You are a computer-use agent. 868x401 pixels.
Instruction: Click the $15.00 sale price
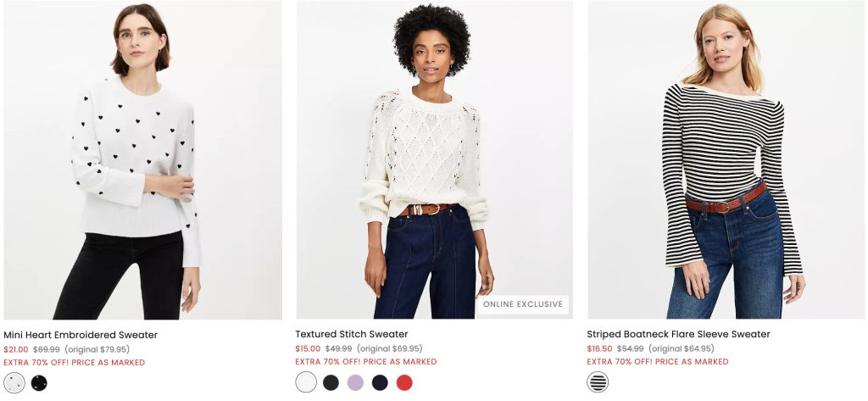coord(308,348)
